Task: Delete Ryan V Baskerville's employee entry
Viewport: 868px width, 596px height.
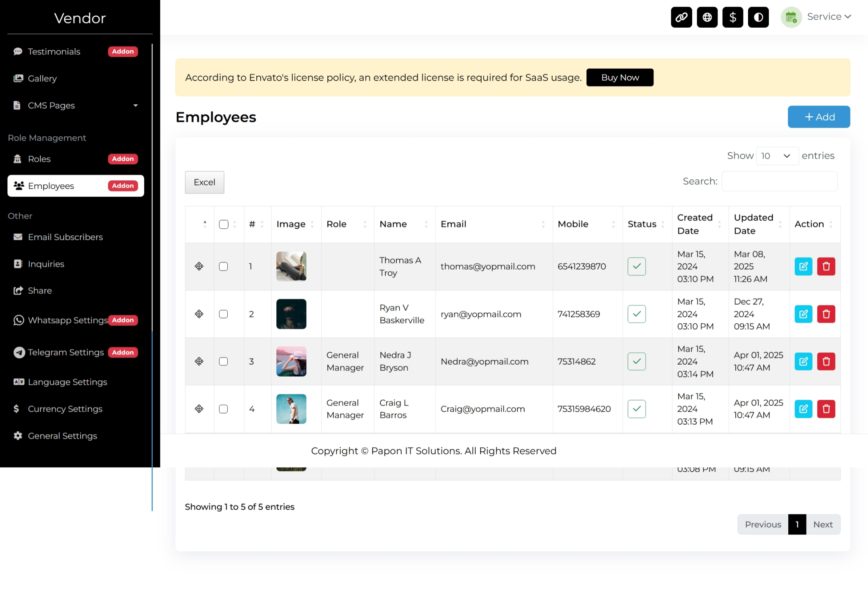Action: 826,314
